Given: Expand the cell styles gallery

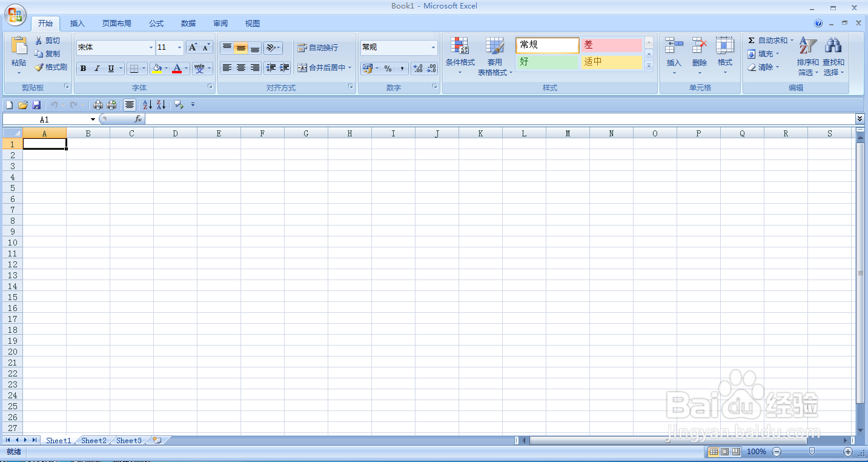Looking at the screenshot, I should coord(649,65).
